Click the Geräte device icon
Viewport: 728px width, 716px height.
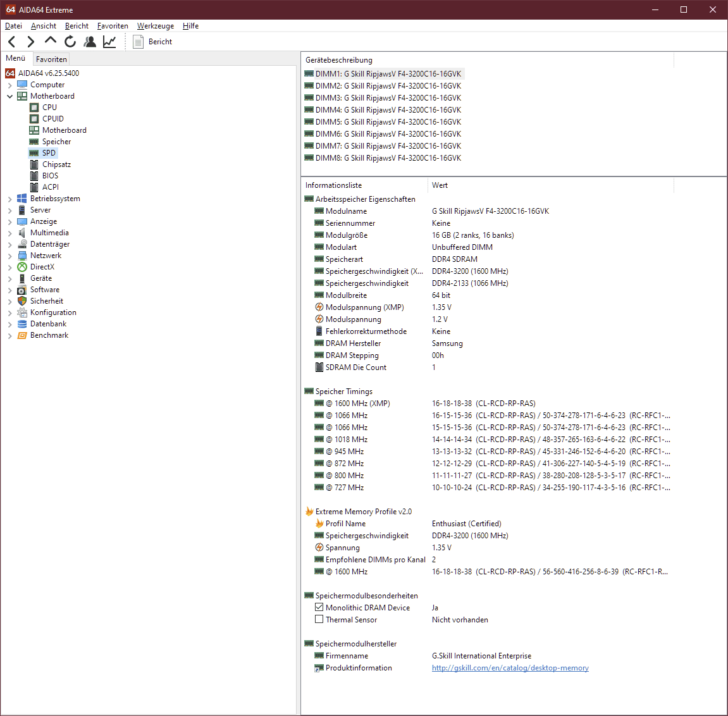pos(22,278)
